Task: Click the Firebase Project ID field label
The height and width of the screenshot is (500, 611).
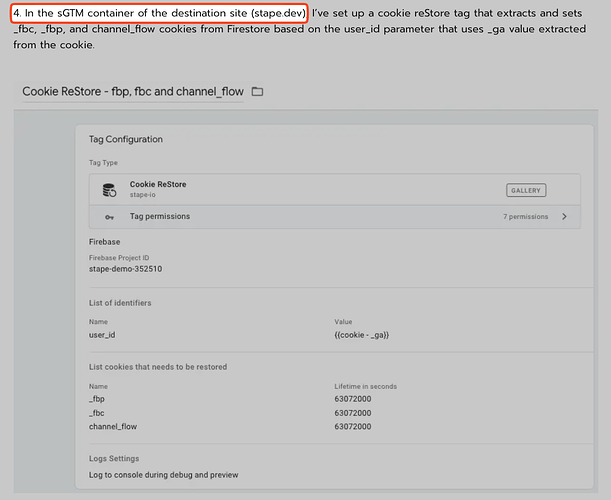Action: (119, 258)
